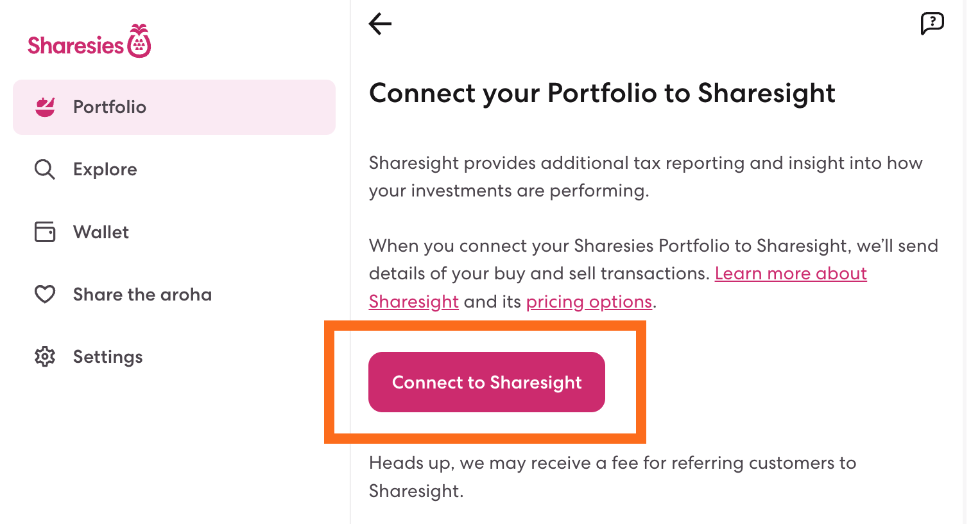980x524 pixels.
Task: View Sharesight pricing options
Action: tap(589, 301)
